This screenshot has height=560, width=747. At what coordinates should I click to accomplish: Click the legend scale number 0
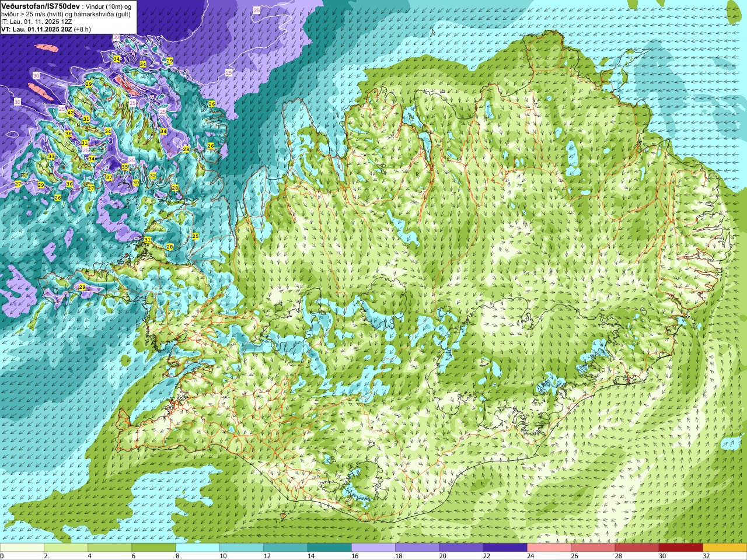pos(2,556)
